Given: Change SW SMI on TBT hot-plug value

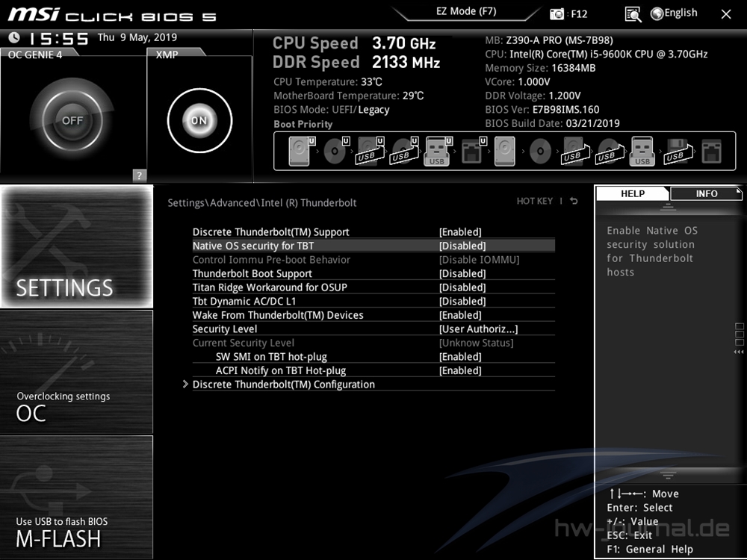Looking at the screenshot, I should pos(460,356).
